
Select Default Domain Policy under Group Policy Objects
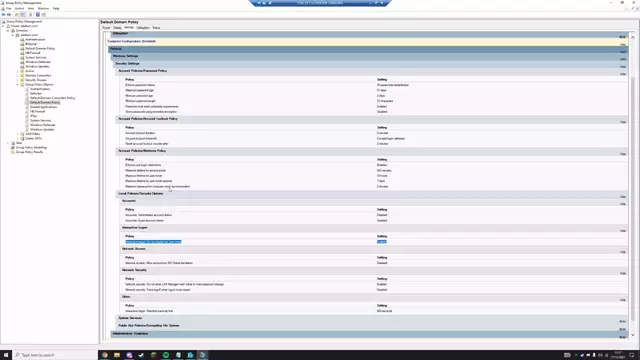click(45, 102)
